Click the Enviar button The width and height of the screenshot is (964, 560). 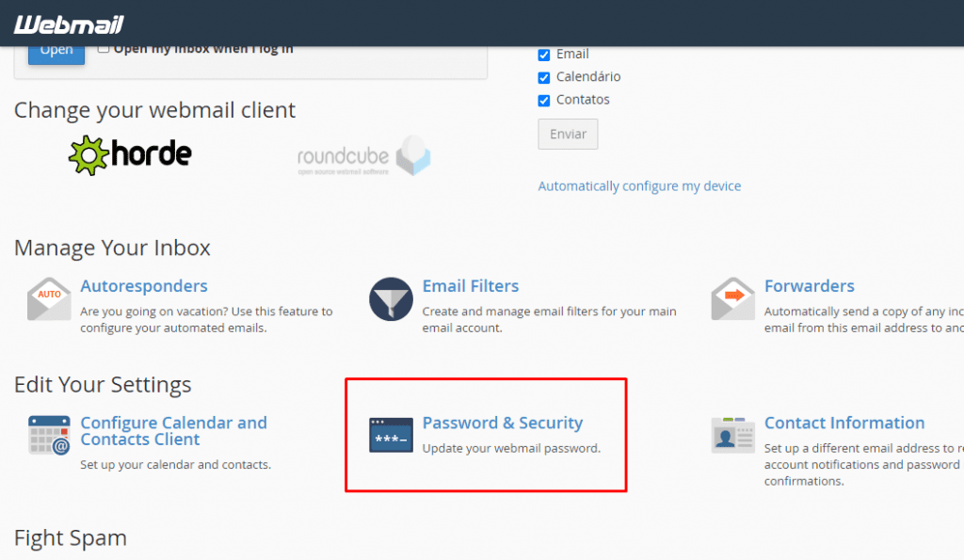pyautogui.click(x=568, y=134)
